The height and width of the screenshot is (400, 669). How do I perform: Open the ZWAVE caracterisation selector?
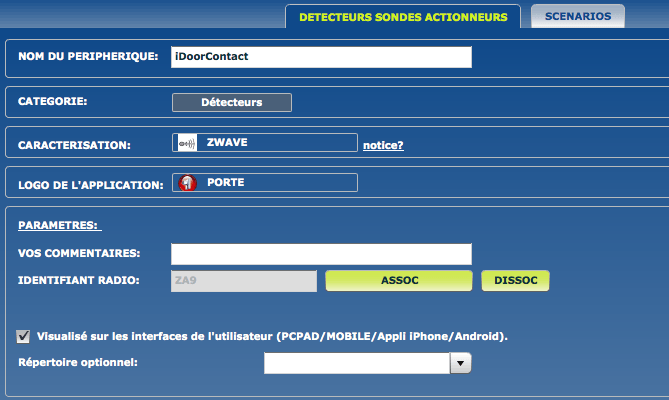click(265, 142)
